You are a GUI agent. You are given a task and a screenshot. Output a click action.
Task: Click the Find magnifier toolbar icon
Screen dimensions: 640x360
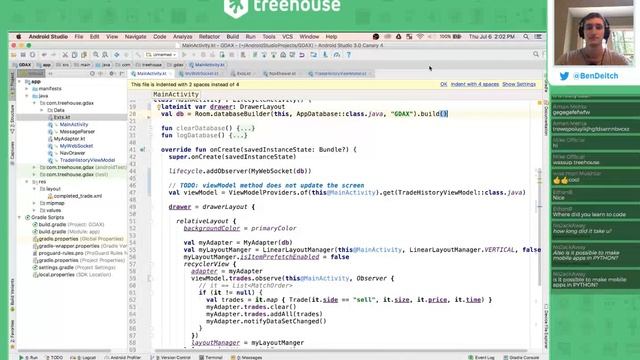96,55
